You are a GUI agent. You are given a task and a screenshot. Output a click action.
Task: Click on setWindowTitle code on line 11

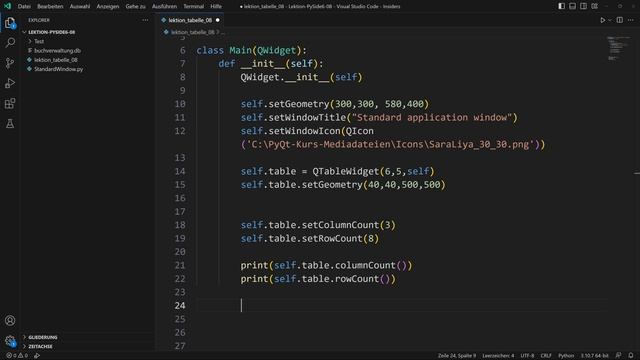(307, 118)
